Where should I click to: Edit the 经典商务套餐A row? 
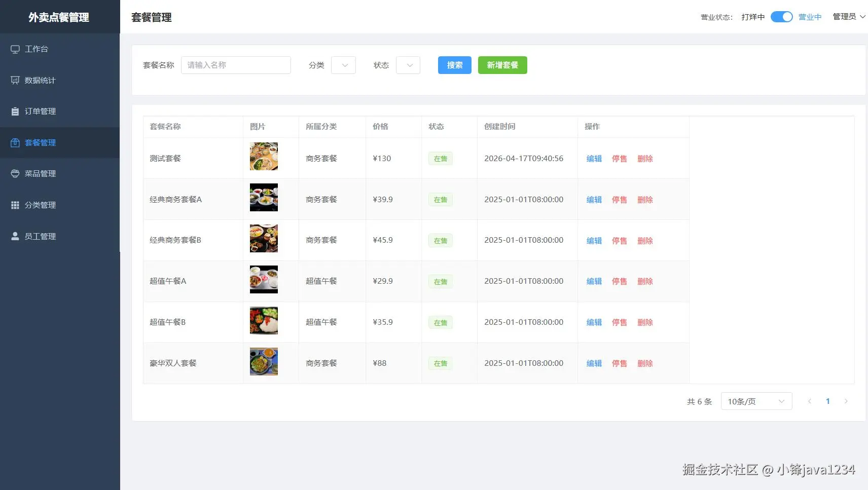(594, 200)
